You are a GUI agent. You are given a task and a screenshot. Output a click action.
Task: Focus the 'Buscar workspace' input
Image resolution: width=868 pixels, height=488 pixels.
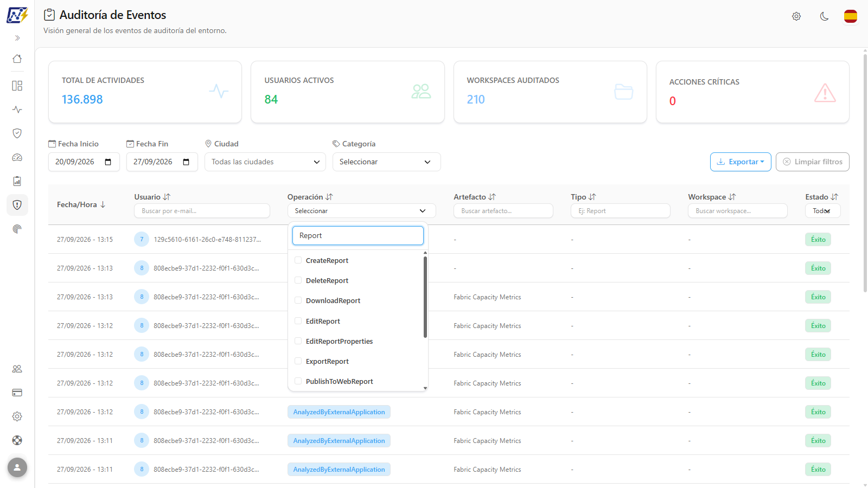click(x=738, y=211)
